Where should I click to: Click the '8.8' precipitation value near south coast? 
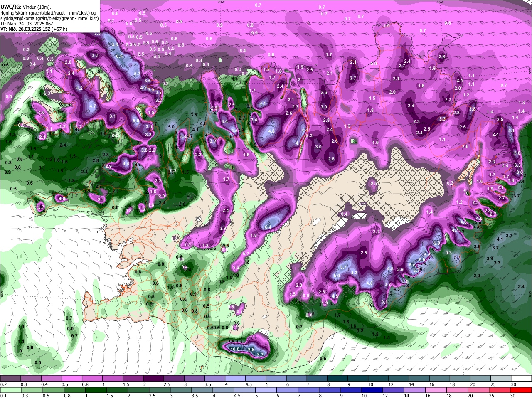tap(251, 350)
